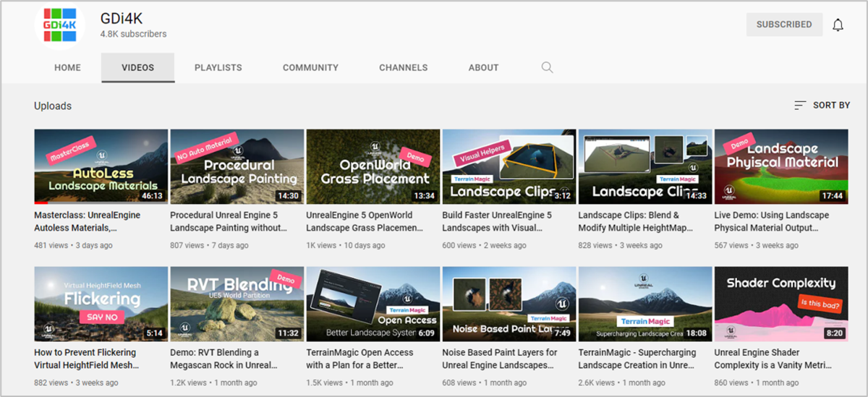Click title 'How to Prevent Flickering Virtual HeightField'

click(x=87, y=359)
